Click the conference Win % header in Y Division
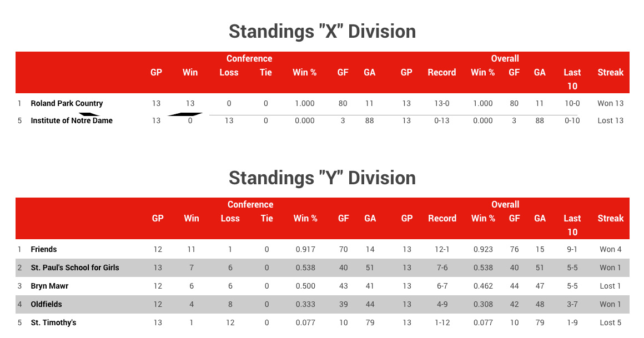The width and height of the screenshot is (644, 338). point(305,219)
